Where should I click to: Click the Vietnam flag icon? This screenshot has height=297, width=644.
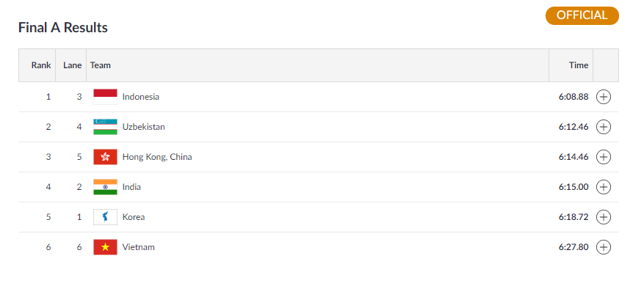click(105, 247)
